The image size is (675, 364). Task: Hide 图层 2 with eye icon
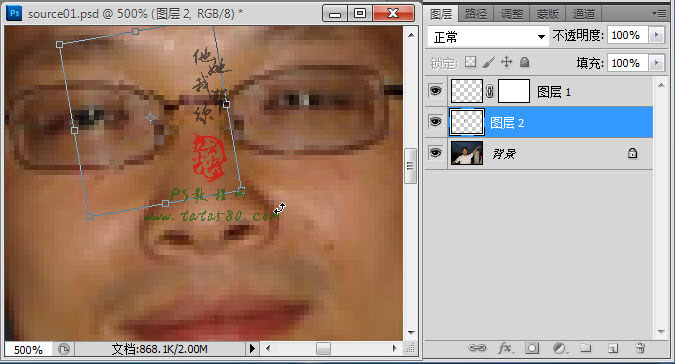436,122
